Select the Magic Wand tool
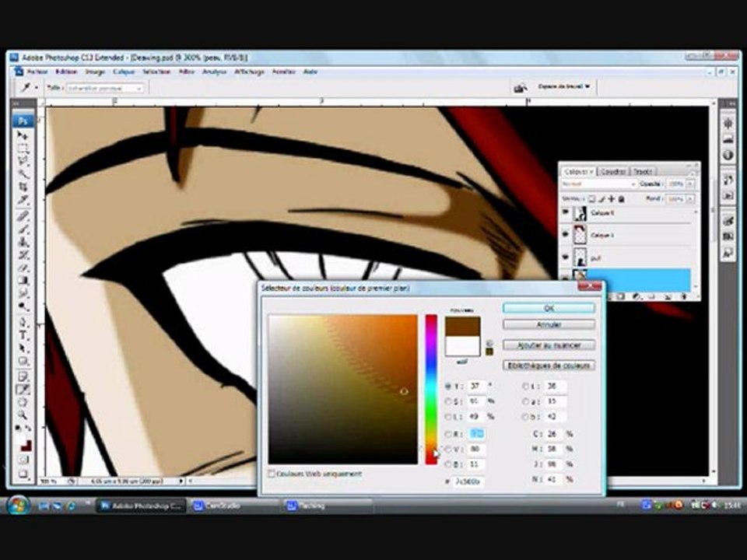747x560 pixels. point(23,174)
